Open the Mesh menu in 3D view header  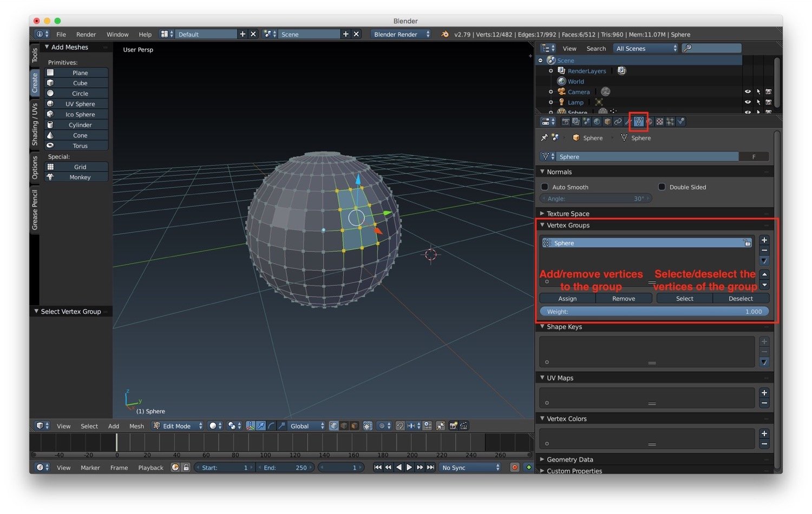click(136, 426)
